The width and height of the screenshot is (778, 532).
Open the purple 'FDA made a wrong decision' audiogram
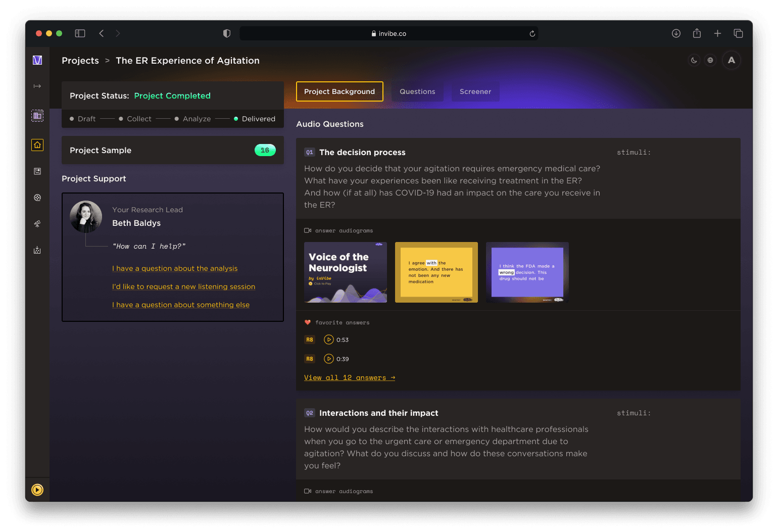coord(527,272)
